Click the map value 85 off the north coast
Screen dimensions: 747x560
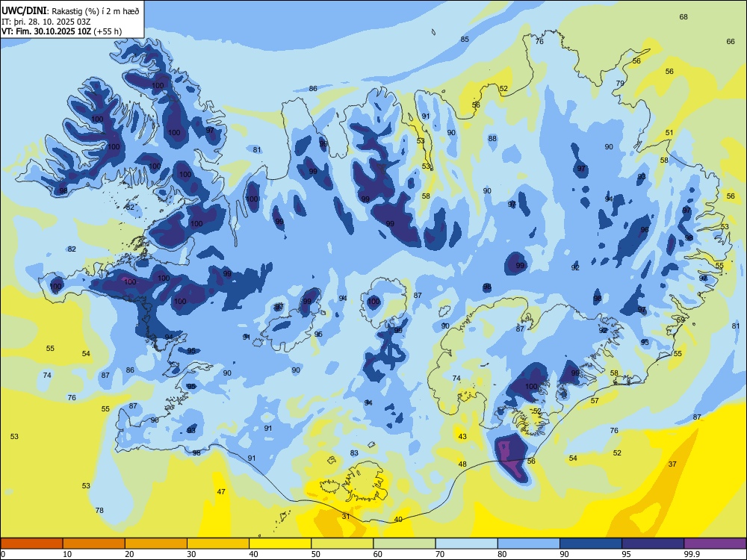point(465,40)
